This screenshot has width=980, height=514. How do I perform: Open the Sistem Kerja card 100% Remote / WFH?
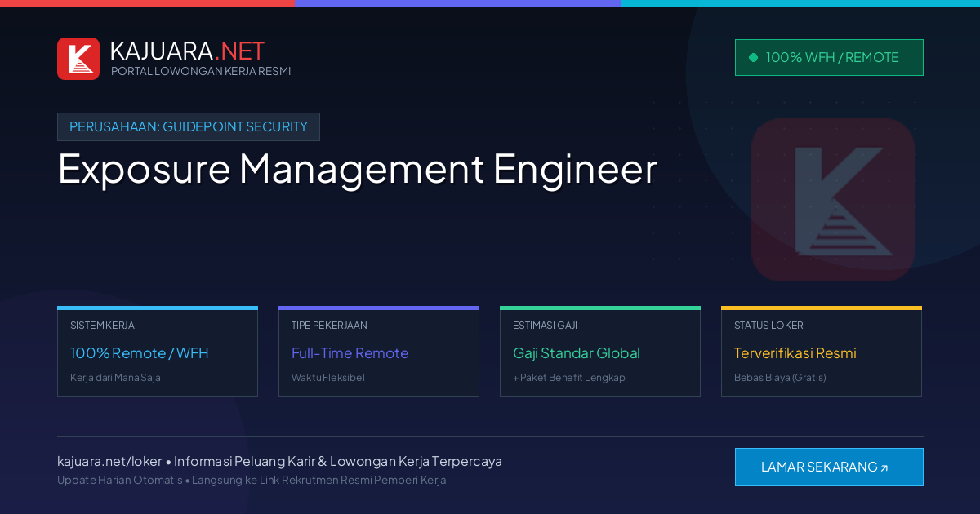pyautogui.click(x=158, y=352)
